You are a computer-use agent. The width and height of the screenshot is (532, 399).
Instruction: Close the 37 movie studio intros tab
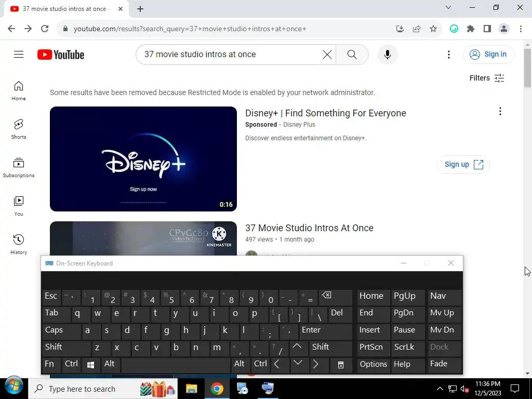tap(121, 9)
